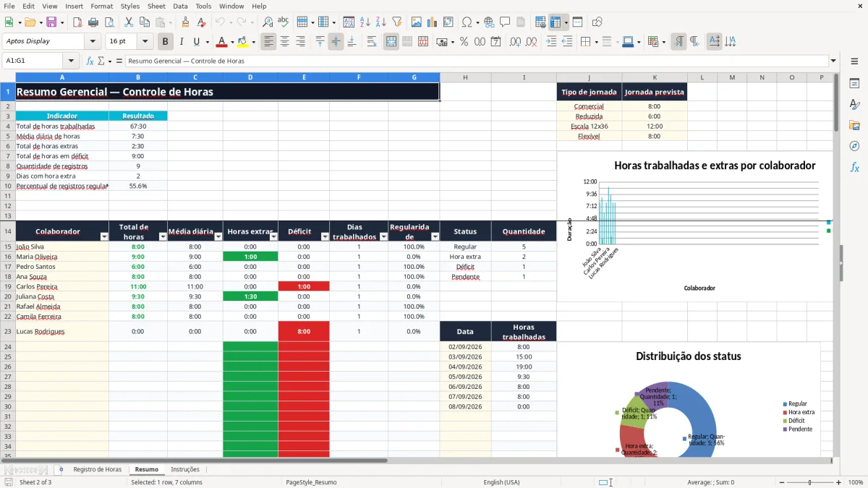This screenshot has height=488, width=868.
Task: Switch to the Instruções sheet tab
Action: [185, 469]
